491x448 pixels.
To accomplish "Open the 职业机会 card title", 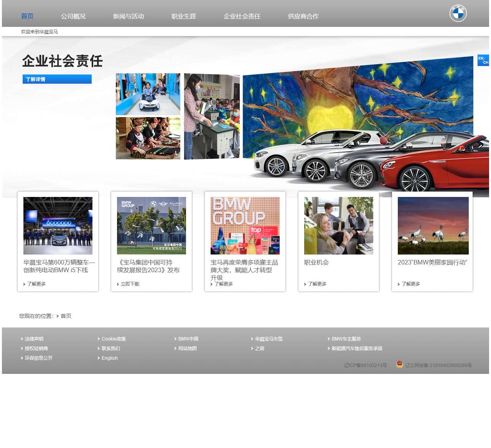I will [316, 263].
